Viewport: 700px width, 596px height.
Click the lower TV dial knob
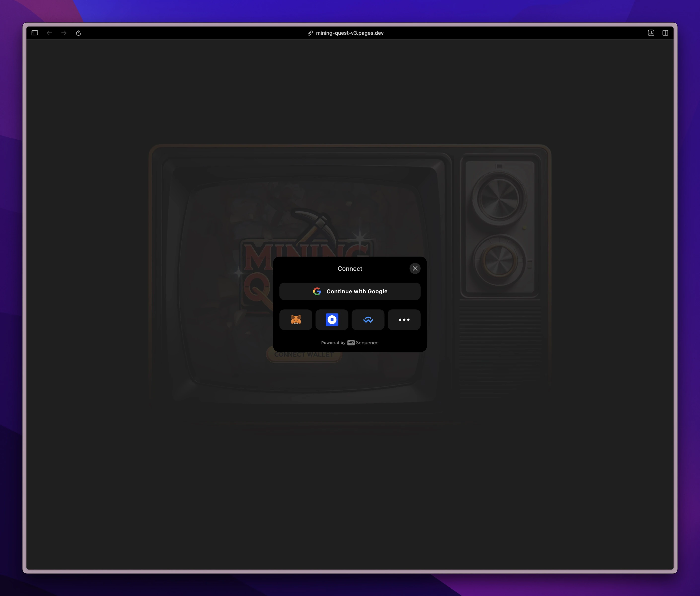[499, 261]
